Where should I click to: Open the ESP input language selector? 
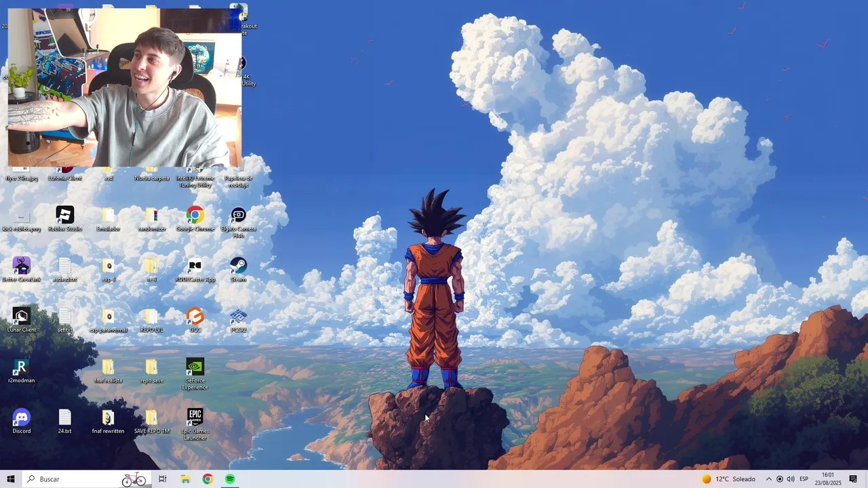click(804, 479)
